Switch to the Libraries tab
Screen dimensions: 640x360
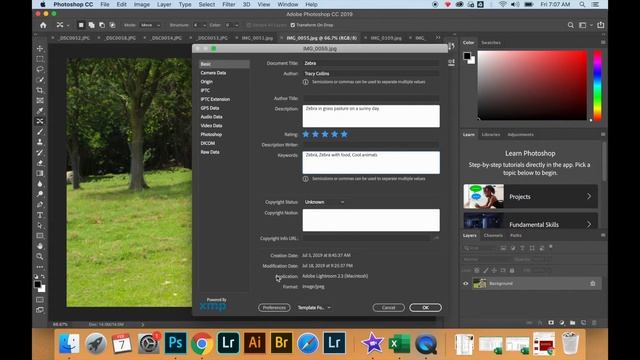click(x=491, y=134)
